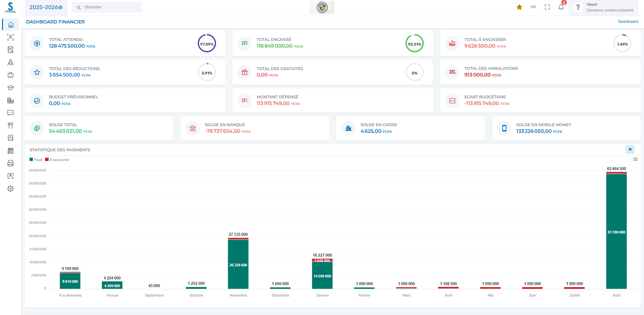Select the cafeteria fork-and-knife icon
This screenshot has height=315, width=644.
10,125
